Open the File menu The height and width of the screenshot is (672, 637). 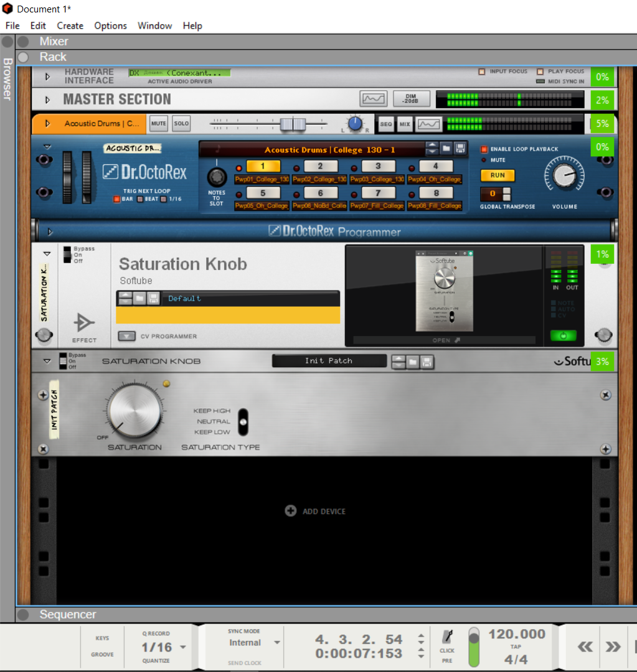pos(12,26)
